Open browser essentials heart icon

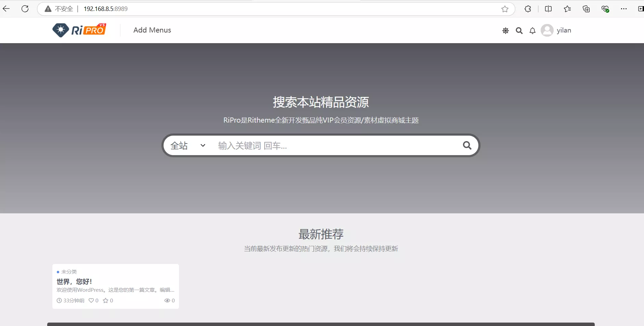click(x=605, y=9)
